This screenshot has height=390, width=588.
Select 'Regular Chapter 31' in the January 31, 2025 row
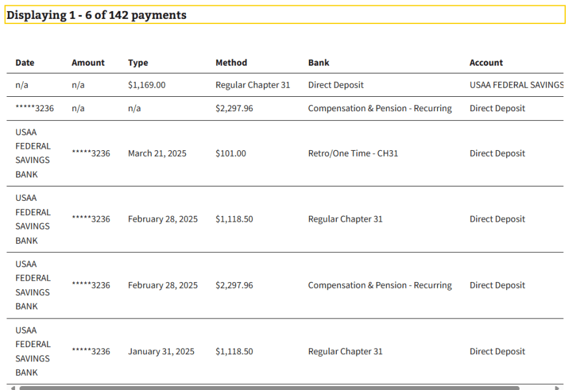[x=345, y=352]
